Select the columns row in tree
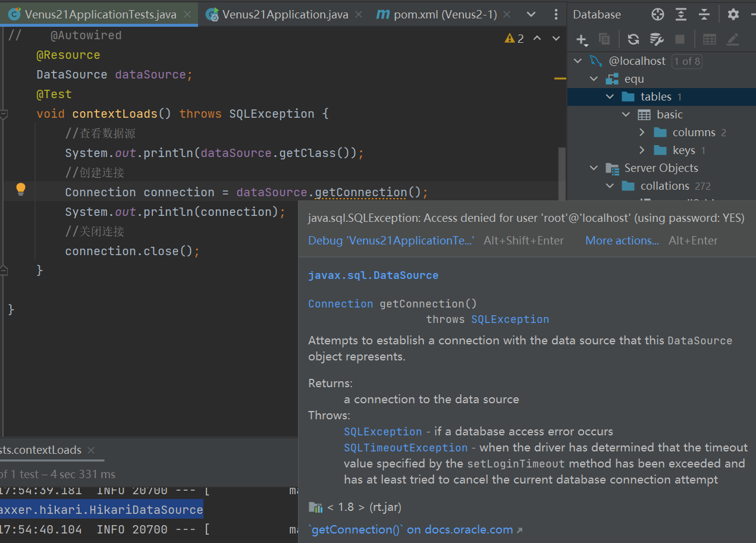 pos(661,132)
